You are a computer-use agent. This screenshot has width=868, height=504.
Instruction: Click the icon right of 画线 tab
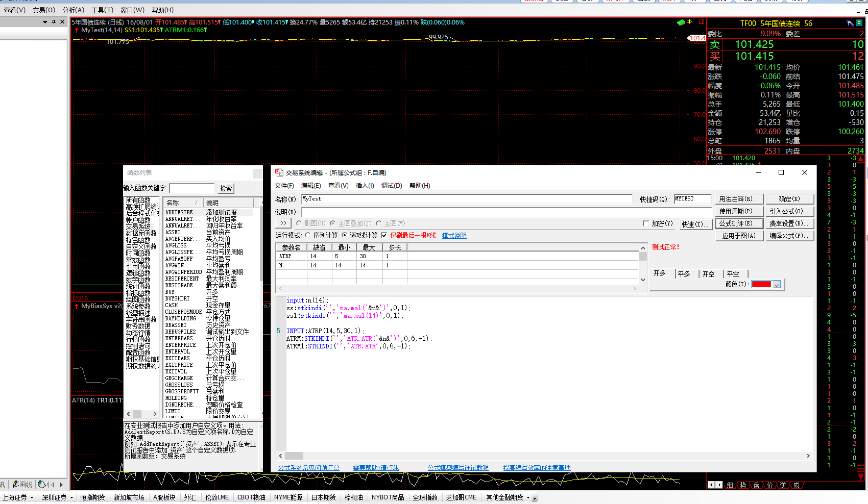[42, 484]
